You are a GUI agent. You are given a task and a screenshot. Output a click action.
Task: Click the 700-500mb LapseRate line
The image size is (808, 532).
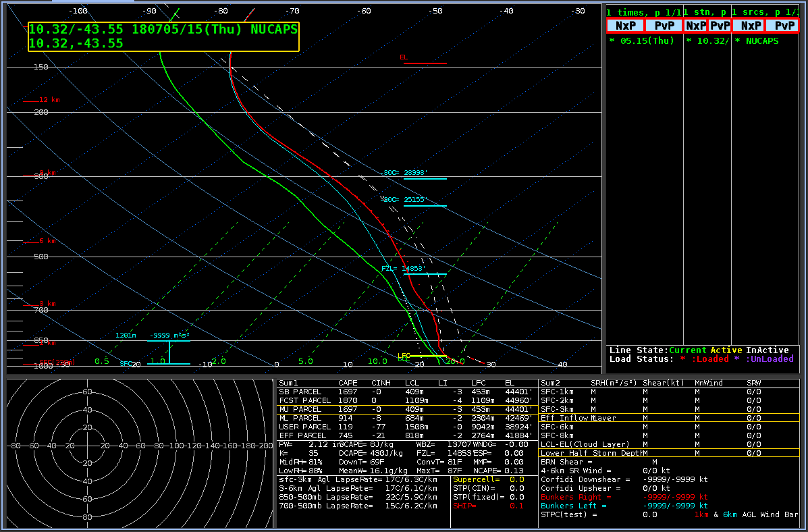358,506
